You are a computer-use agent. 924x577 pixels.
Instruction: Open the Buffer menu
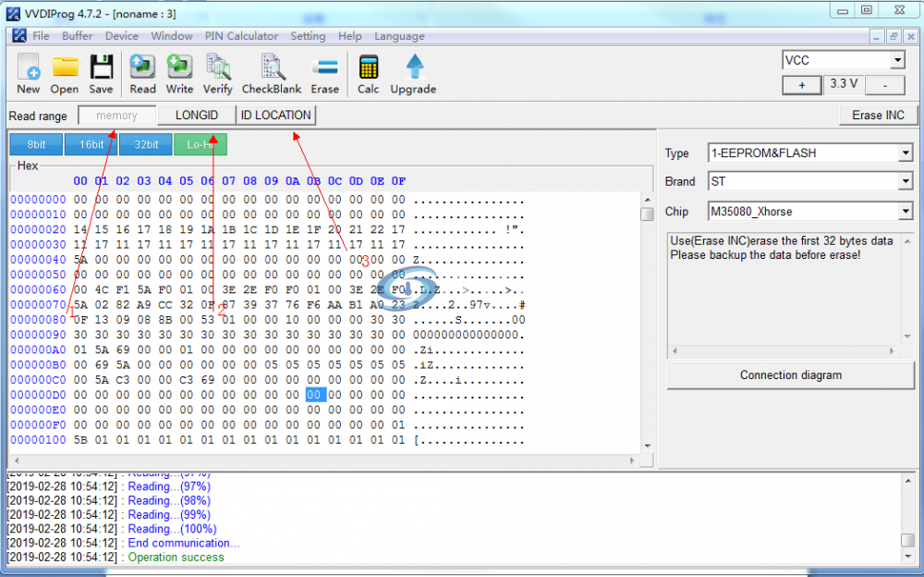pyautogui.click(x=78, y=36)
